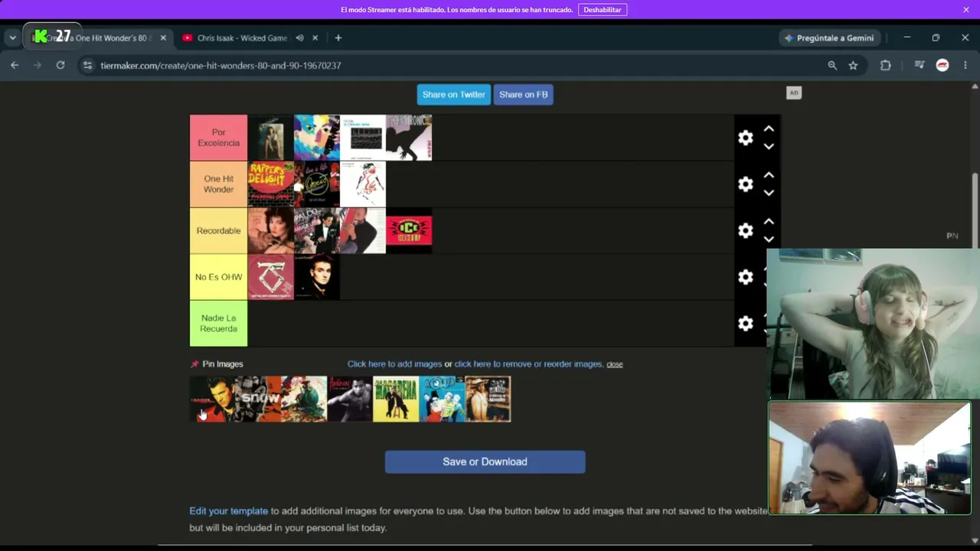980x551 pixels.
Task: Select the Rapper's Delight album cover
Action: pos(271,184)
